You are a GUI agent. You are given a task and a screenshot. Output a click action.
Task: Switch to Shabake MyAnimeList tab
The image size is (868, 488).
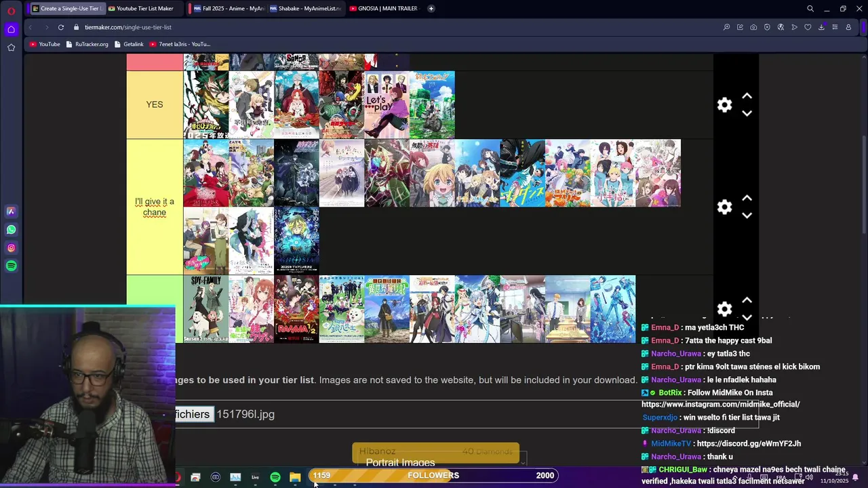pos(304,9)
